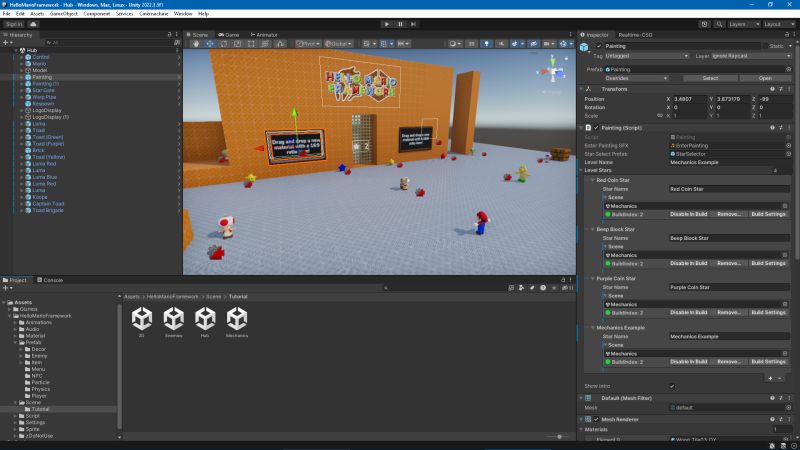Toggle scene audio icon
800x450 pixels.
[501, 44]
